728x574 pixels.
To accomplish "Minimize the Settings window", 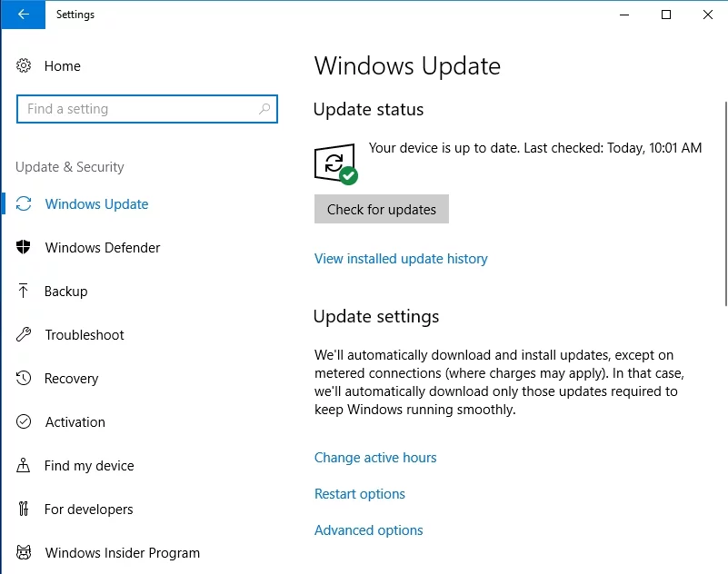I will (x=624, y=15).
